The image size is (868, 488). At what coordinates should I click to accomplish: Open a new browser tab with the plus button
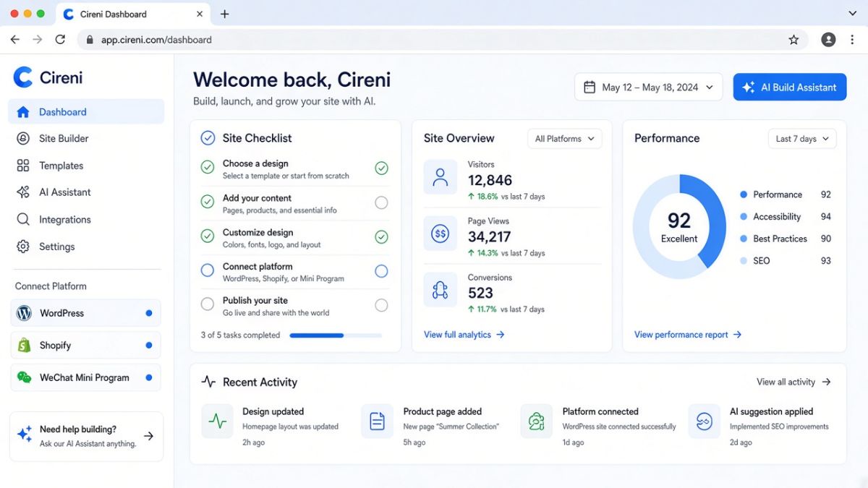(224, 14)
